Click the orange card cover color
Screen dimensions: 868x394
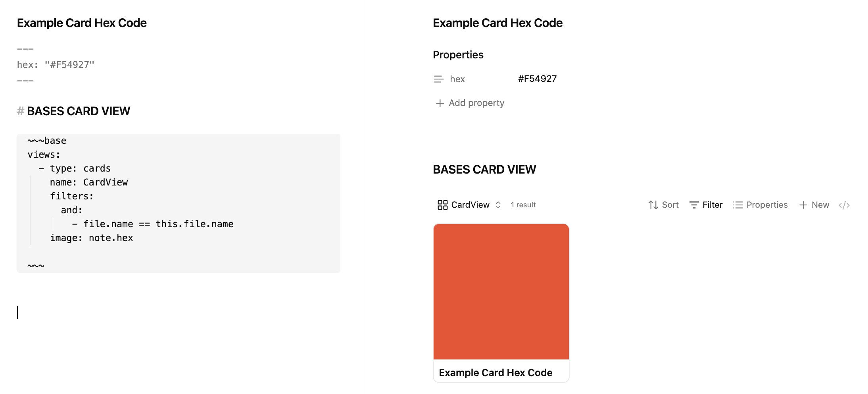click(x=501, y=292)
